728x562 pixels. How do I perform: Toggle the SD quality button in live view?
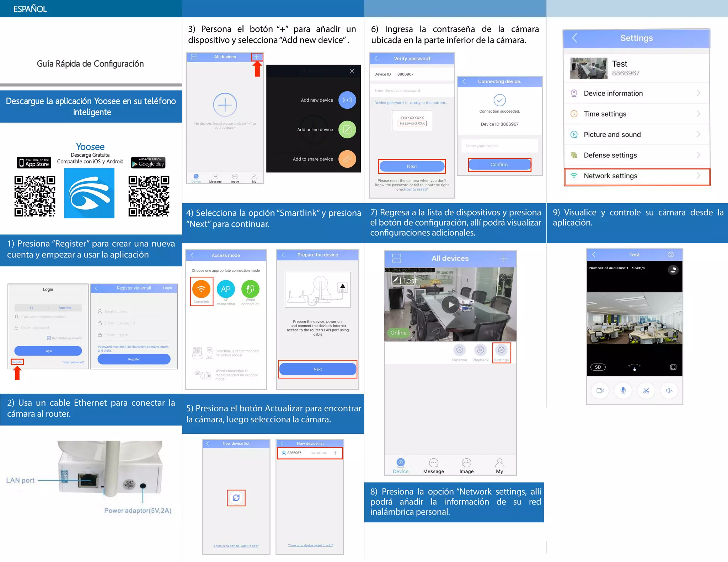(598, 367)
